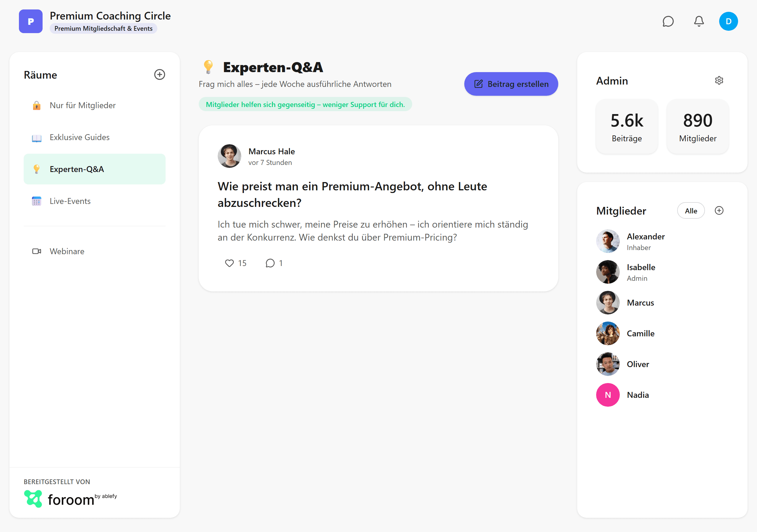
Task: Click the green Mitglieder helfen sich gegenseitig banner
Action: tap(305, 105)
